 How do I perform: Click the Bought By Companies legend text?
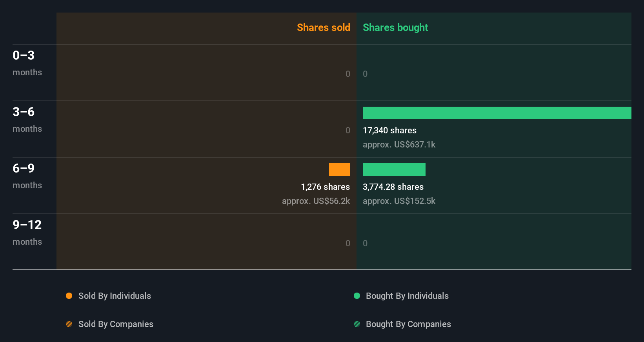tap(408, 324)
